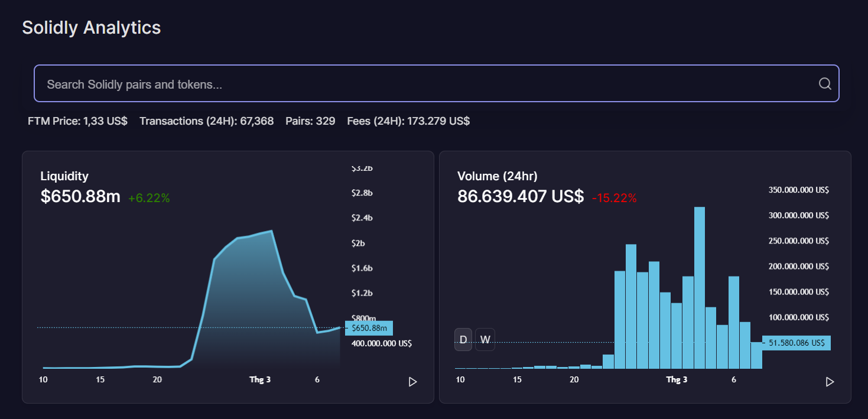This screenshot has width=868, height=419.
Task: Click the 350.000.000 US$ label on Volume axis
Action: click(798, 190)
